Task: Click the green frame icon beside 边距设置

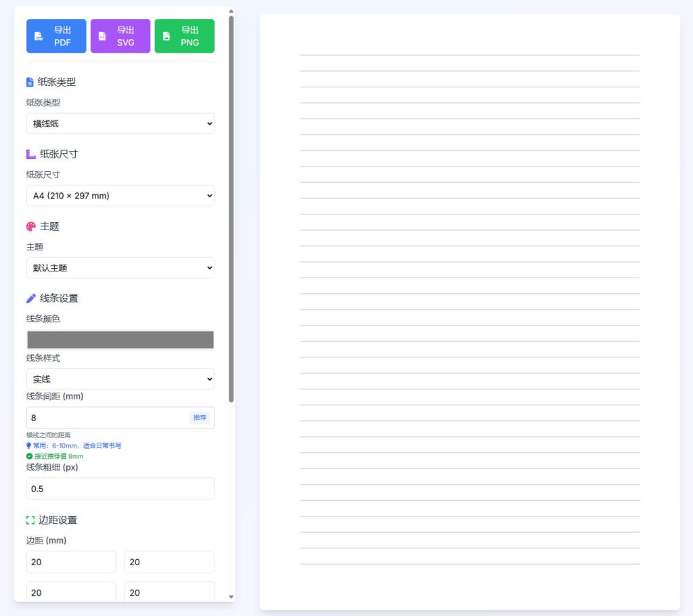Action: point(30,520)
